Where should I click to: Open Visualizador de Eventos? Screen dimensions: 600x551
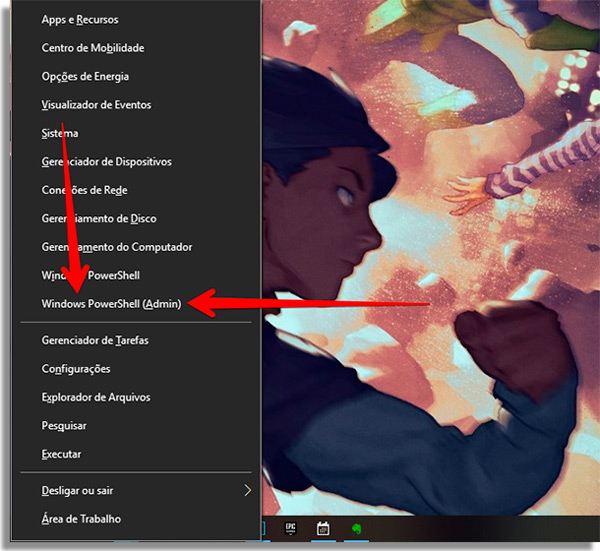[x=136, y=104]
